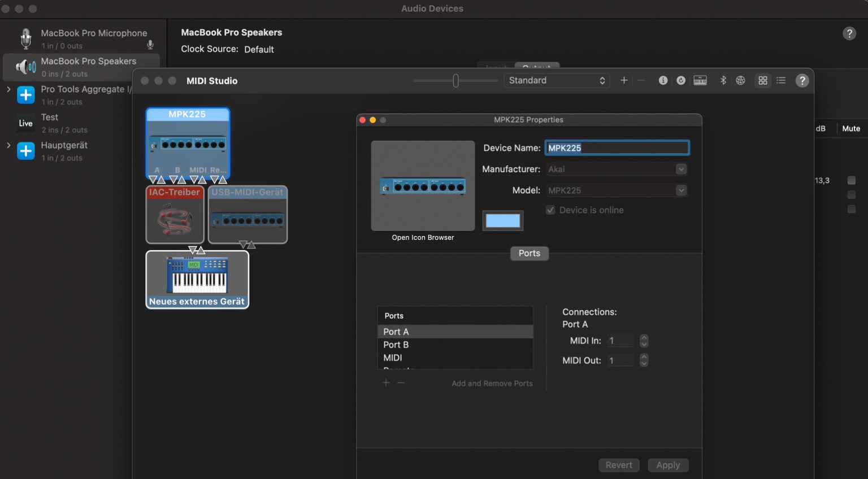Select the Neues externes Gerät keyboard icon
The image size is (868, 479).
click(197, 279)
